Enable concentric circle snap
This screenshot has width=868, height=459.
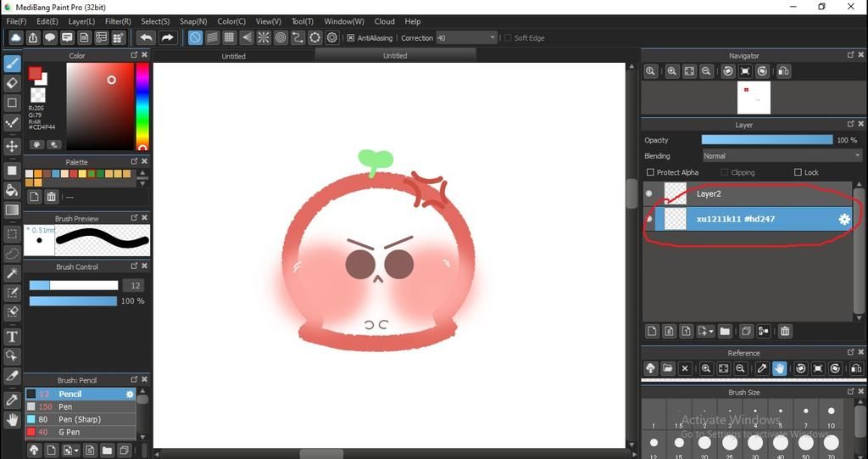pyautogui.click(x=281, y=37)
